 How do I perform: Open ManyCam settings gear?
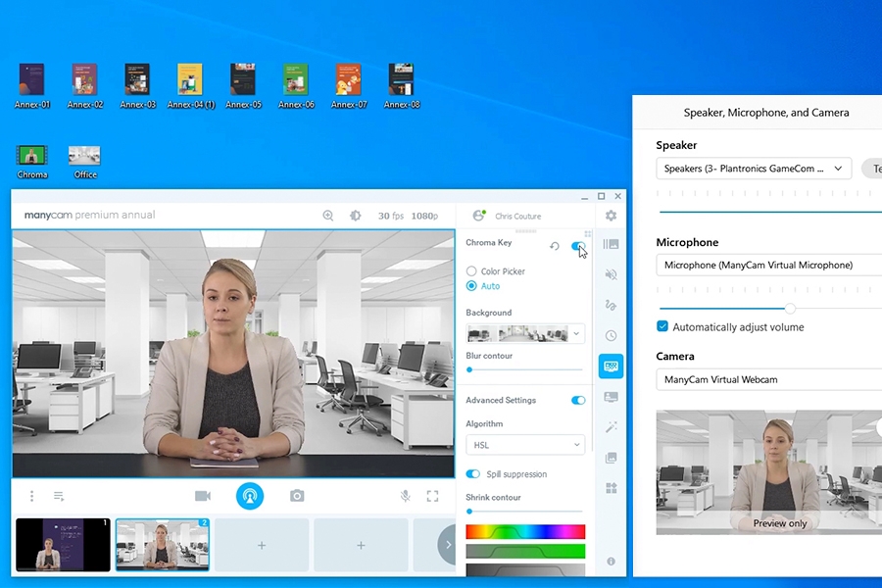click(611, 216)
